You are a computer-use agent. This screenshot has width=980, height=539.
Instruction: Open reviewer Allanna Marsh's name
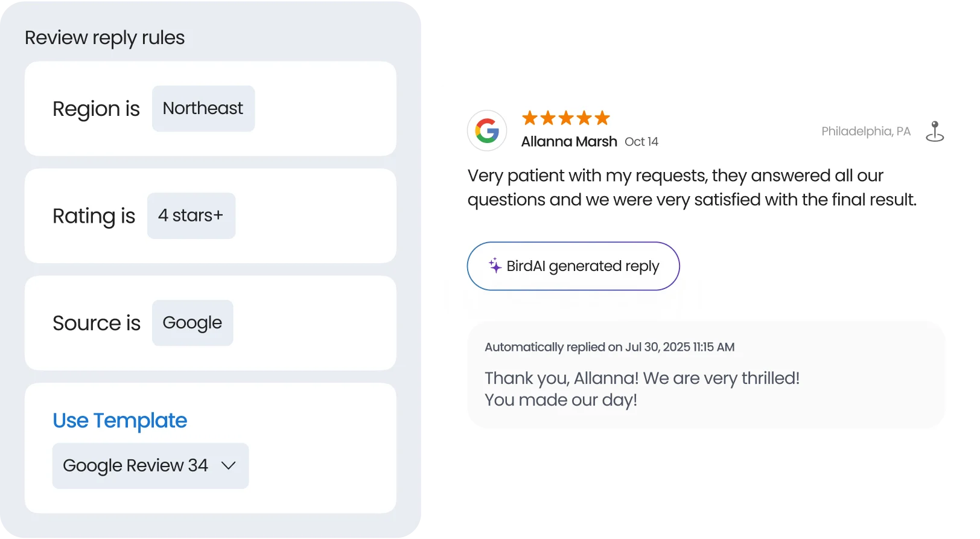coord(568,142)
